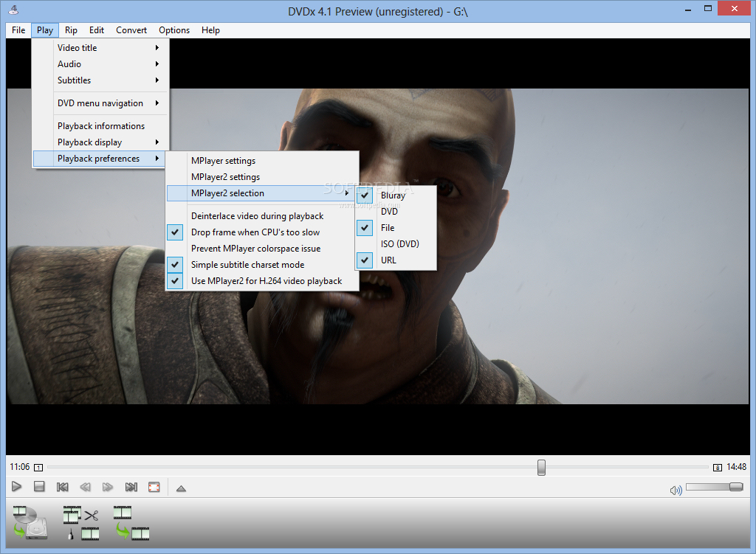Uncheck Use MPlayer2 for H.264 video playback
Screen dimensions: 756x554
(x=175, y=280)
